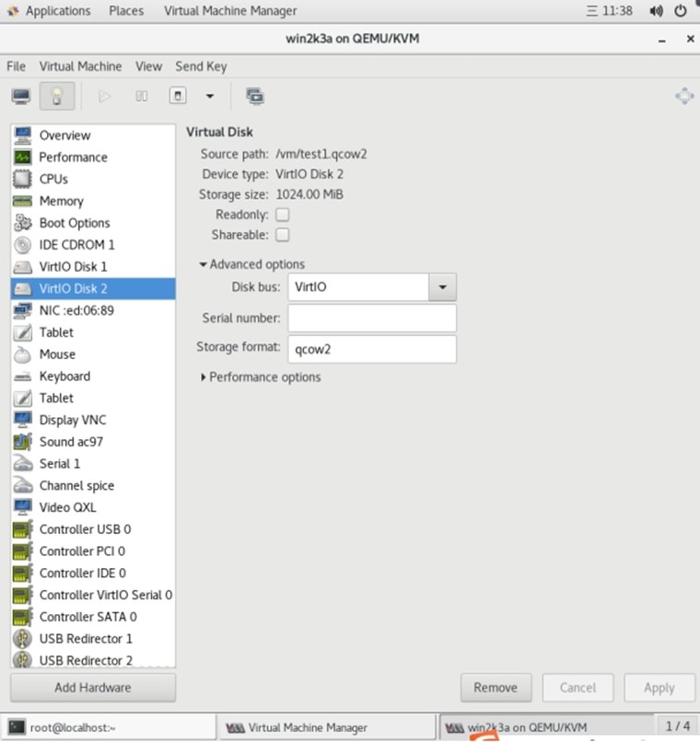Switch to root@localhost terminal in taskbar

coord(109,727)
